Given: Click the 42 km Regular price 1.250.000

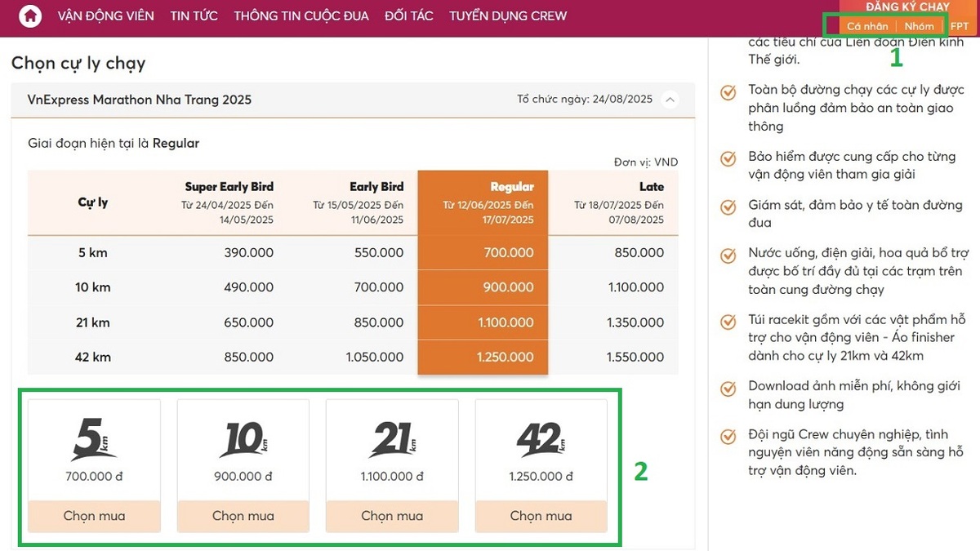Looking at the screenshot, I should tap(506, 358).
